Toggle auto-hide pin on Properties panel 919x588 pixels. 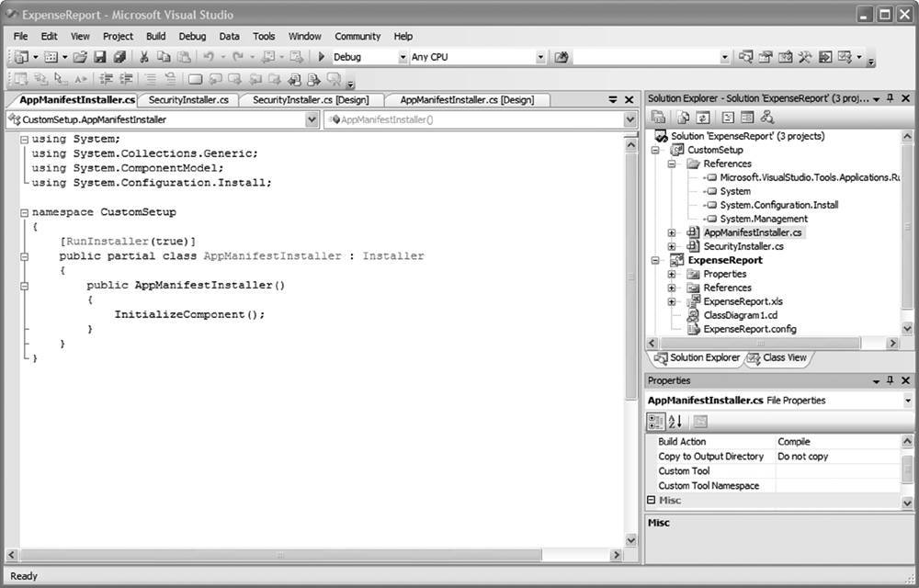891,380
